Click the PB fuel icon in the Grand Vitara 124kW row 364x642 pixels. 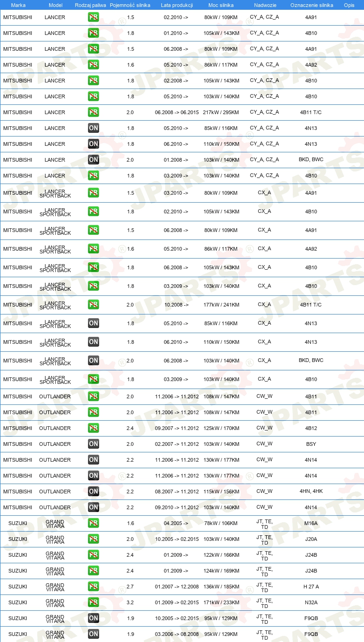point(93,571)
